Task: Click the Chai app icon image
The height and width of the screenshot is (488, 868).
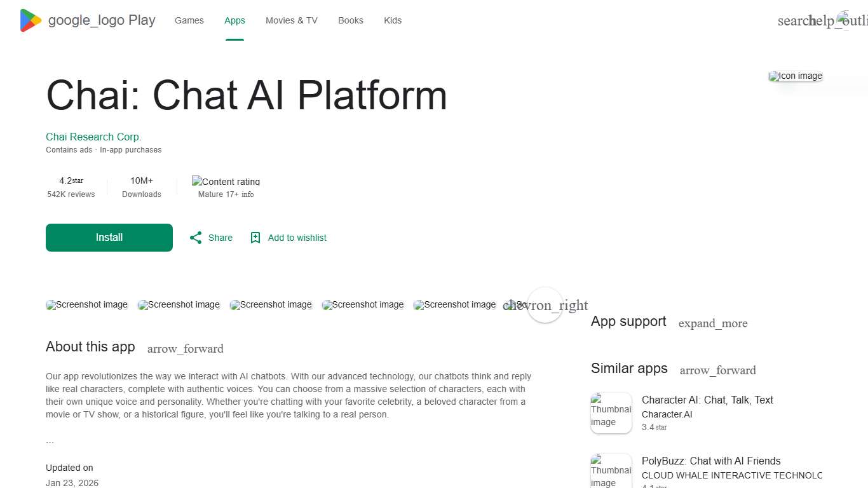Action: coord(795,76)
